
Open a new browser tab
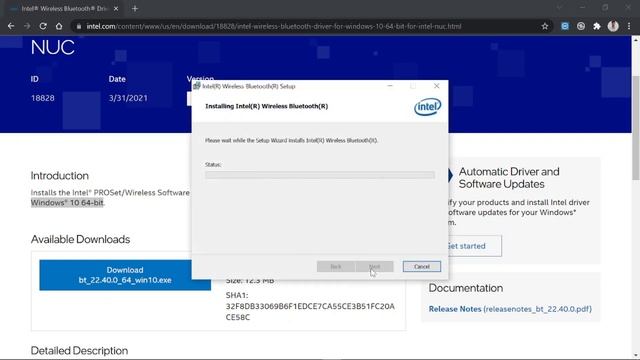coord(135,8)
